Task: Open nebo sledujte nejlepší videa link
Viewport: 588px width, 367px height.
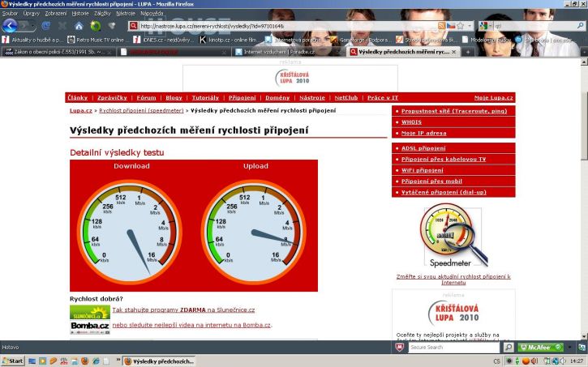Action: click(191, 325)
